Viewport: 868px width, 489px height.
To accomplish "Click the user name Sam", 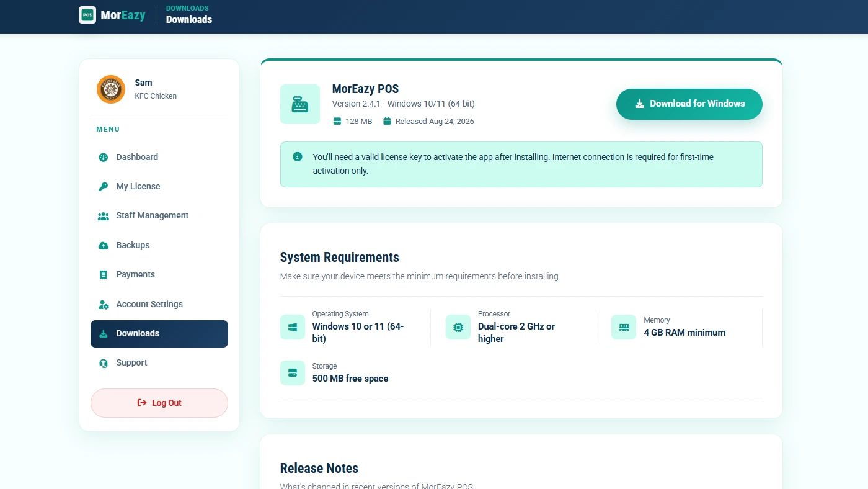I will click(143, 83).
